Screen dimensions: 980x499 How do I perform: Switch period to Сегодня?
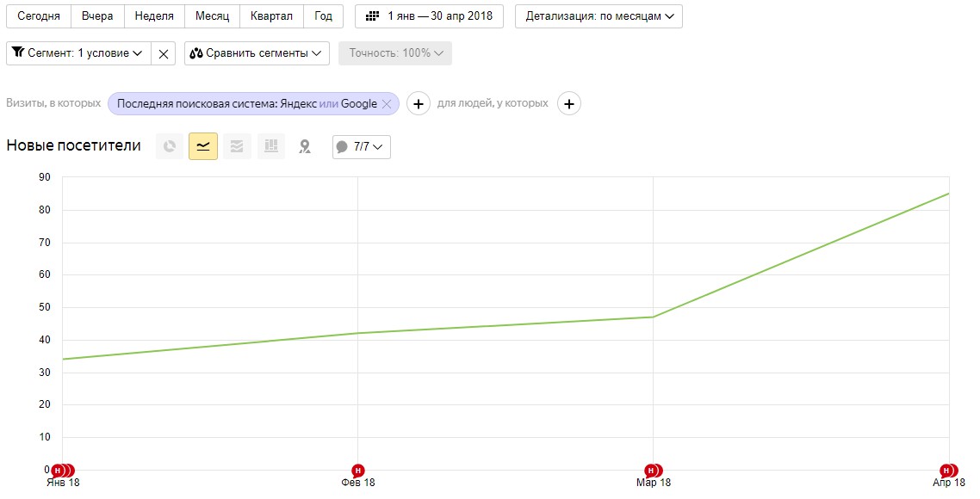click(x=39, y=16)
